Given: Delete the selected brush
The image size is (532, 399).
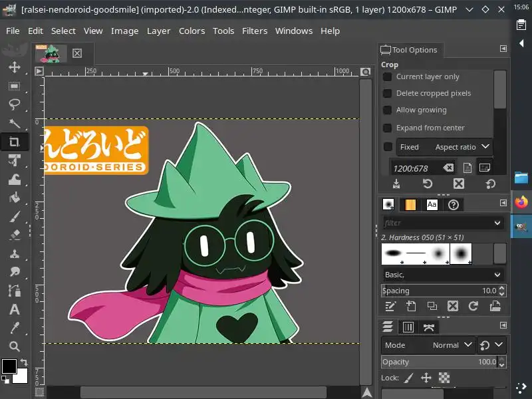Looking at the screenshot, I should pyautogui.click(x=453, y=307).
